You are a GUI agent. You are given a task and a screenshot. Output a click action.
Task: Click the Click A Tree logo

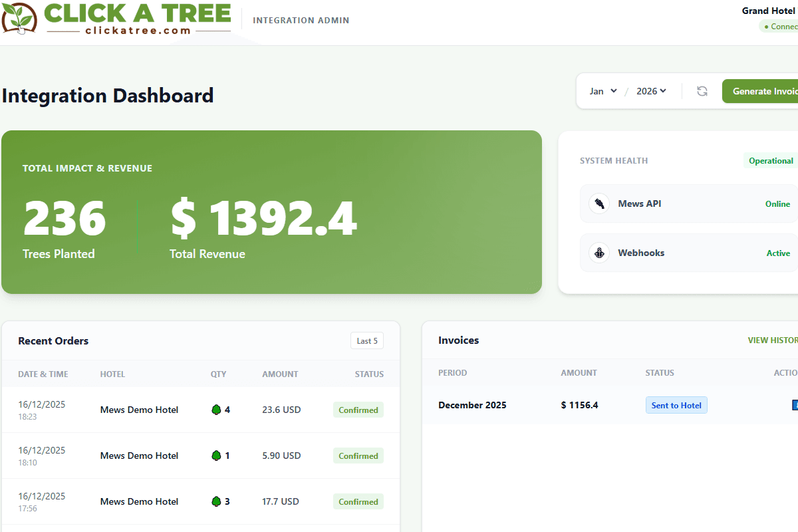pos(116,19)
